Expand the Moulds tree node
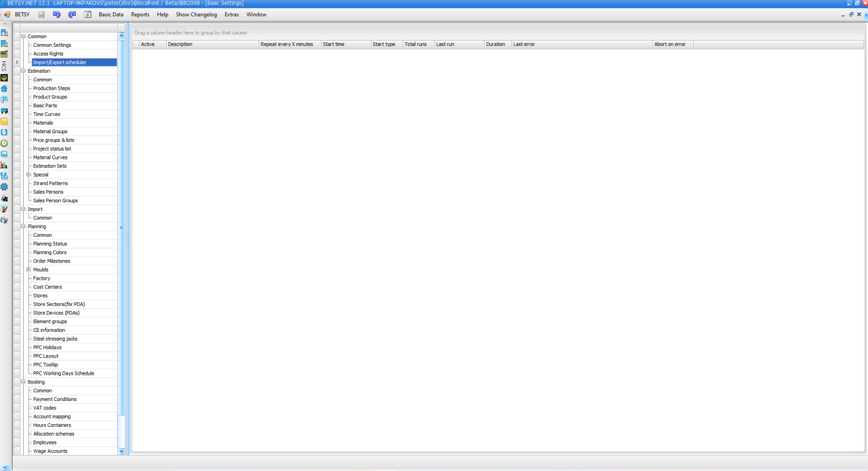This screenshot has width=868, height=471. [28, 269]
